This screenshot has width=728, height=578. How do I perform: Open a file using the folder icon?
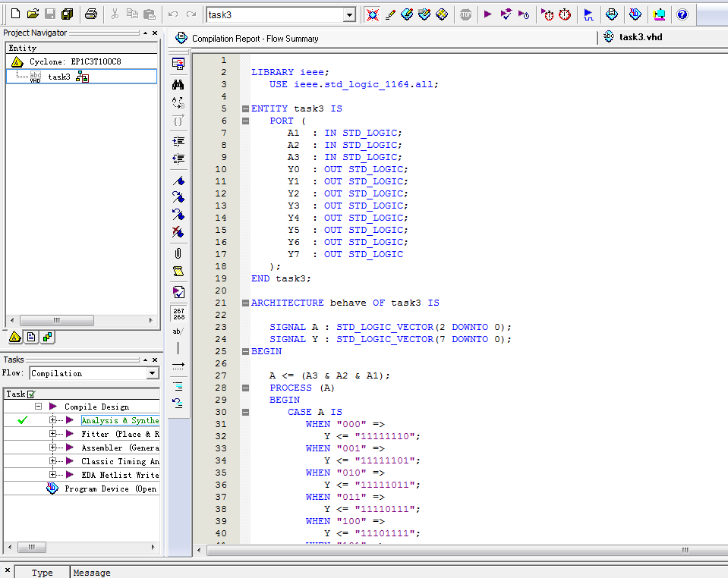tap(33, 14)
